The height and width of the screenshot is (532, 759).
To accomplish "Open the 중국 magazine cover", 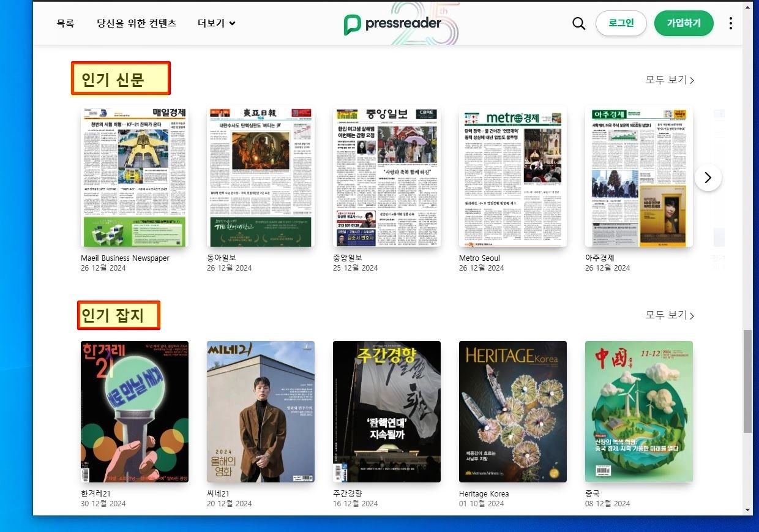I will coord(639,411).
